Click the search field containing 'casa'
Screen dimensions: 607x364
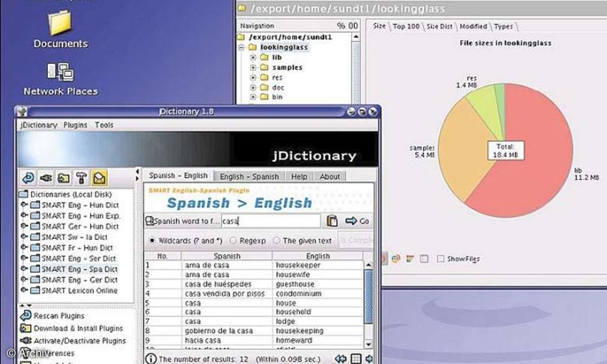pyautogui.click(x=271, y=221)
